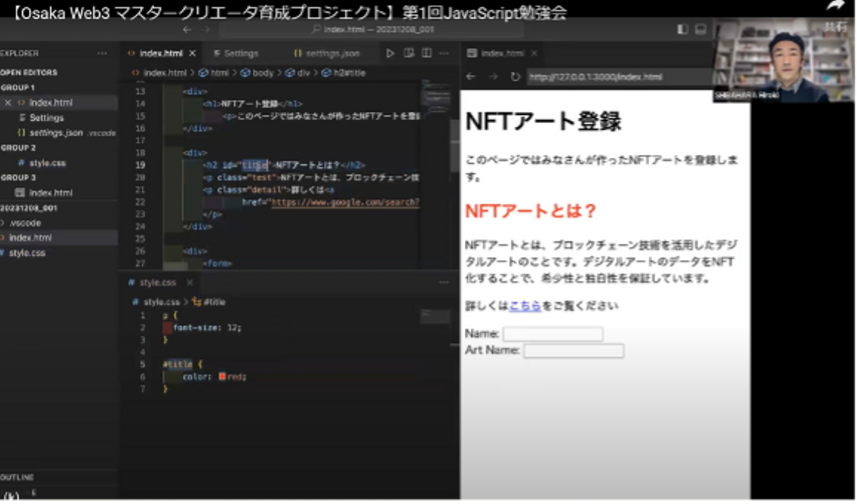Go back using the browser preview back arrow
The height and width of the screenshot is (504, 857).
pyautogui.click(x=471, y=77)
